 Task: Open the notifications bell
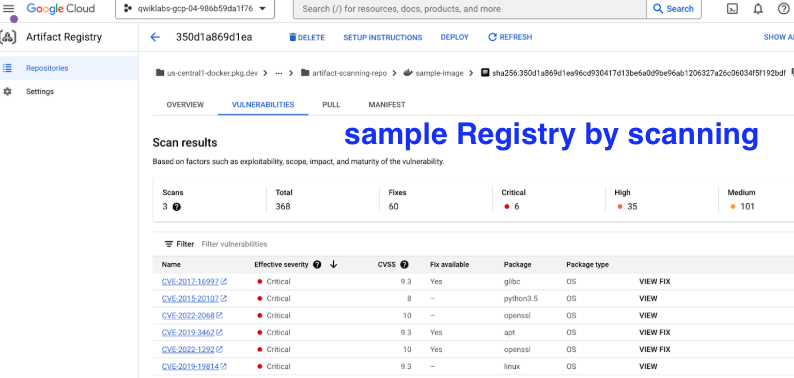758,9
